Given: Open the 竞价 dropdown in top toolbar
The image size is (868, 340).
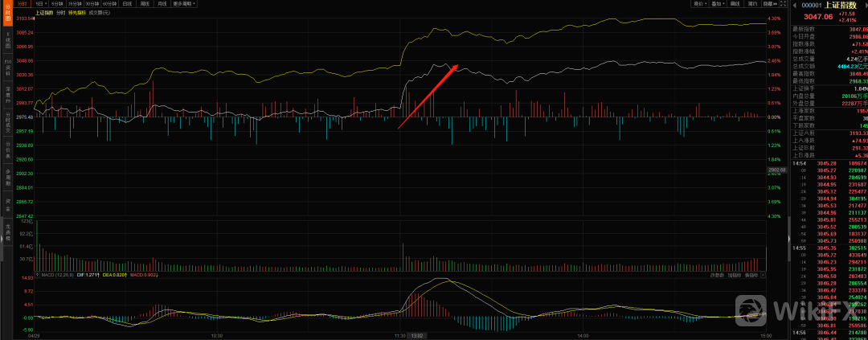Looking at the screenshot, I should (702, 4).
